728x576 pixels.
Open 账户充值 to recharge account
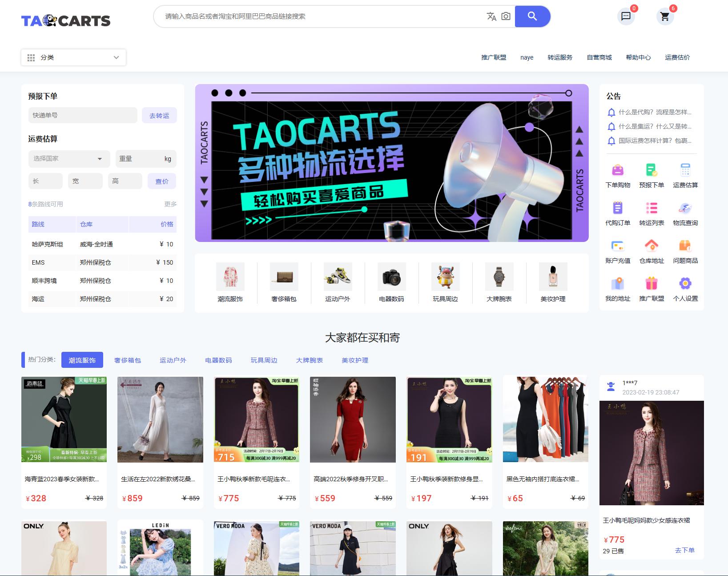coord(618,245)
